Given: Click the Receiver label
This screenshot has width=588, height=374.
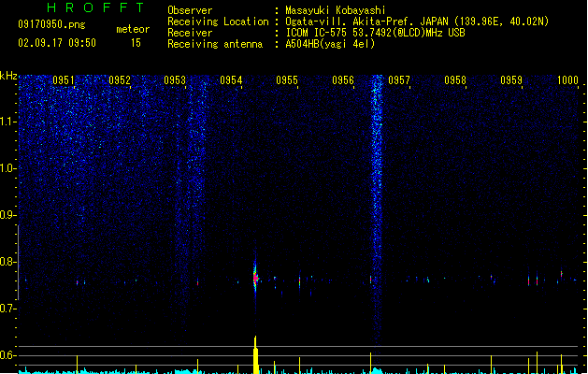Looking at the screenshot, I should coord(190,33).
